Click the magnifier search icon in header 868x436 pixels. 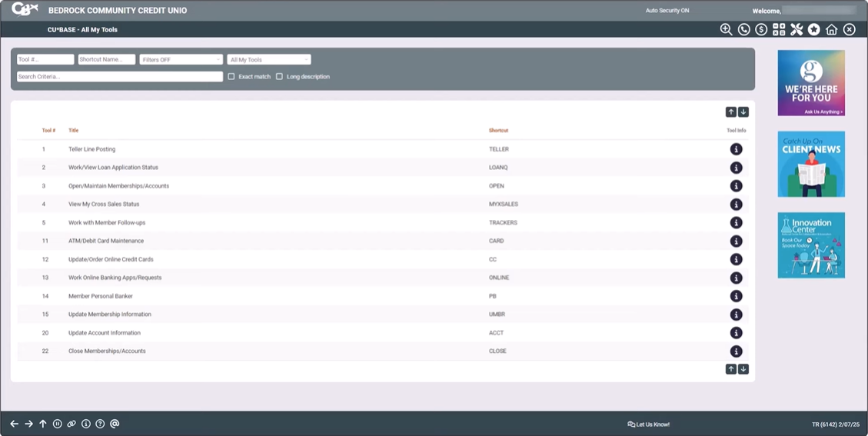726,29
